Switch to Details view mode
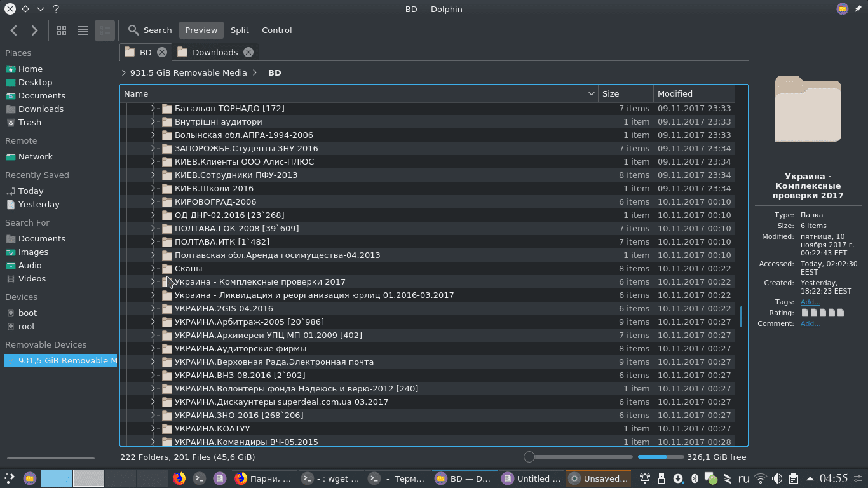 [105, 30]
